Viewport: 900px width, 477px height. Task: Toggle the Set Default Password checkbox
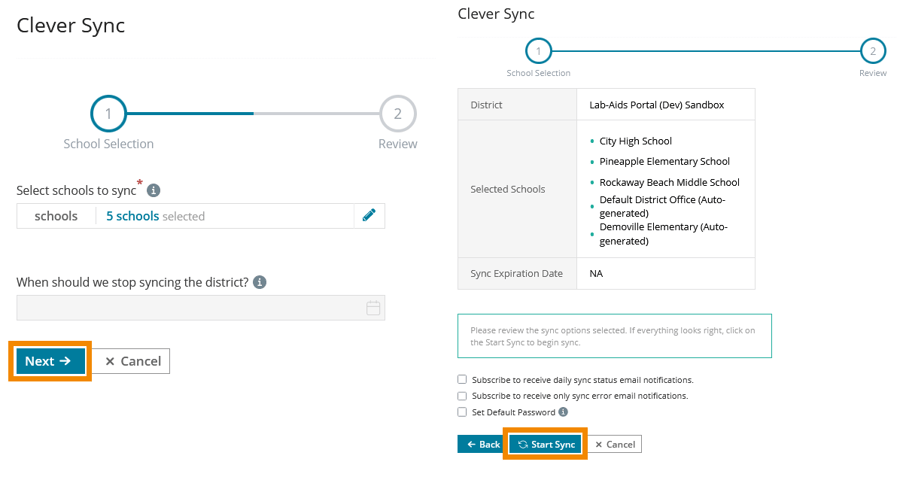tap(462, 412)
